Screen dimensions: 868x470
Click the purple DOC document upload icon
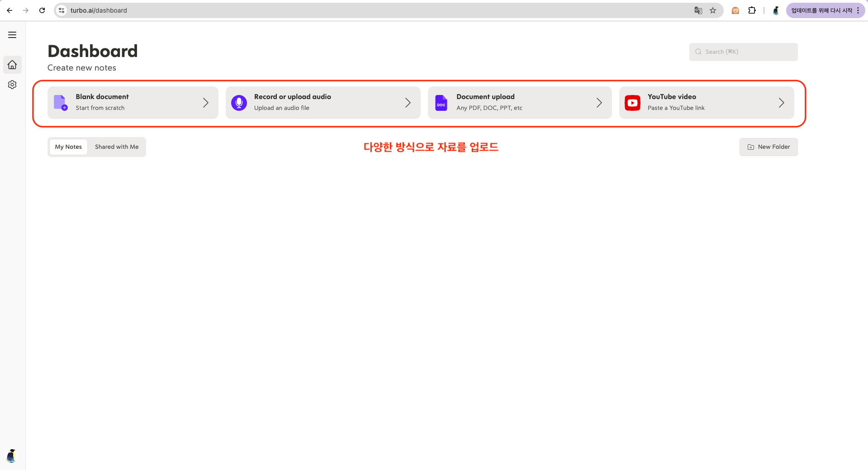pyautogui.click(x=441, y=102)
